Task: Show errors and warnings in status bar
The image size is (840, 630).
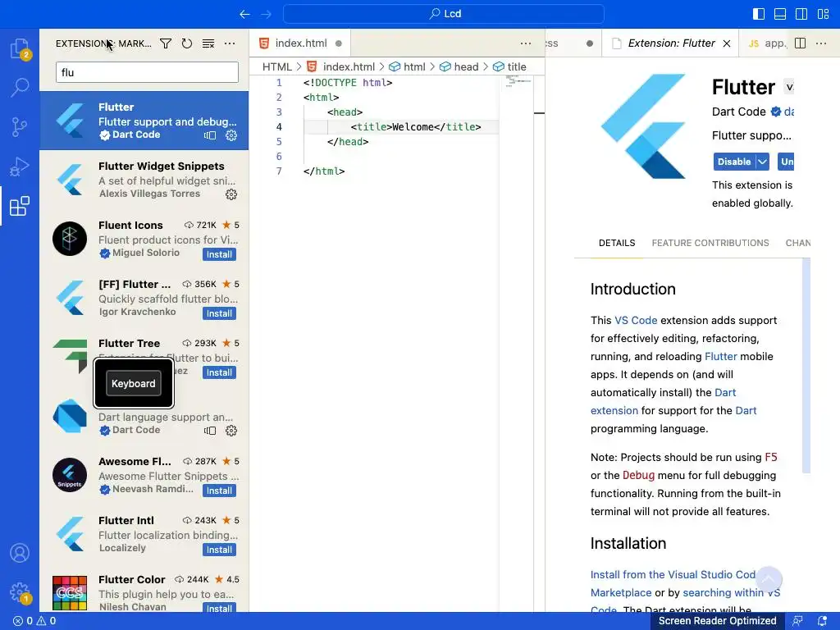Action: (34, 621)
